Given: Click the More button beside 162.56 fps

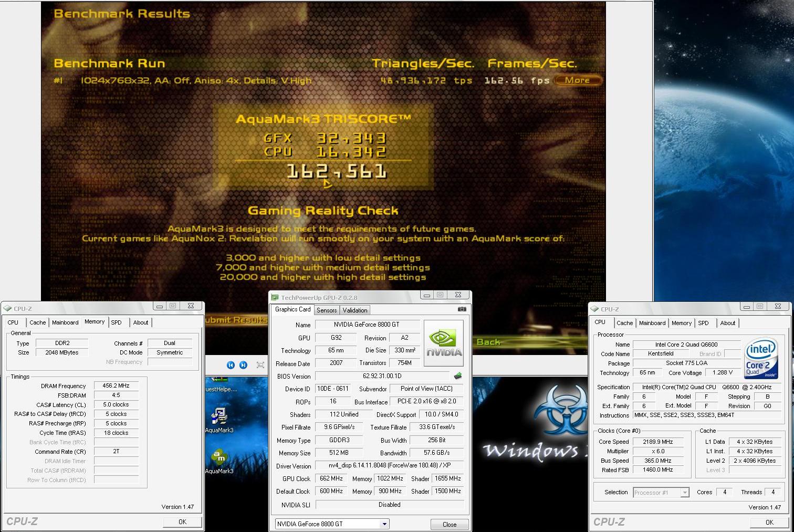Looking at the screenshot, I should click(x=578, y=80).
